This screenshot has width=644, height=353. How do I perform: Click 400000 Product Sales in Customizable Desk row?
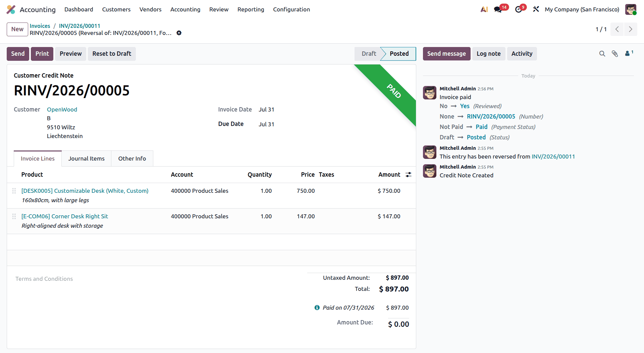[x=200, y=191]
